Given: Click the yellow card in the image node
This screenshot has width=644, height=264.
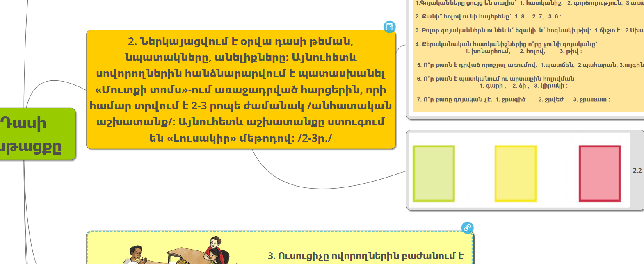Looking at the screenshot, I should click(x=515, y=173).
